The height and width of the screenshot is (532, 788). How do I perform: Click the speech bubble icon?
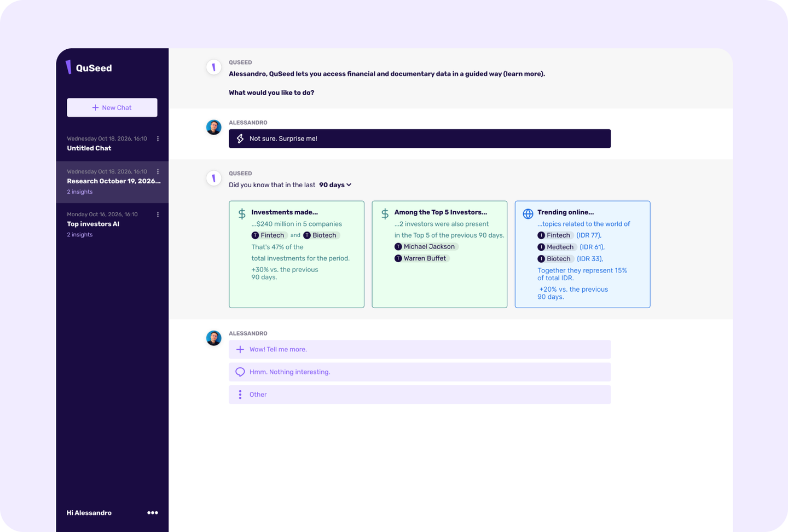coord(240,372)
